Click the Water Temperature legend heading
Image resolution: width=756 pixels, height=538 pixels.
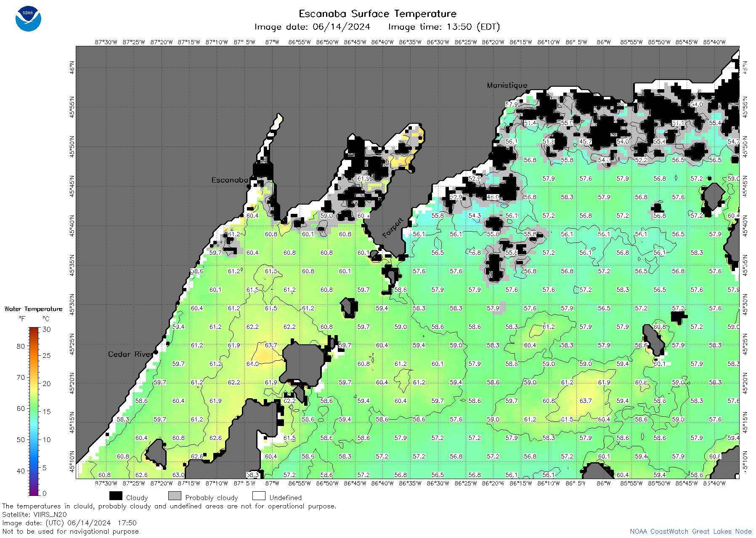click(x=33, y=309)
